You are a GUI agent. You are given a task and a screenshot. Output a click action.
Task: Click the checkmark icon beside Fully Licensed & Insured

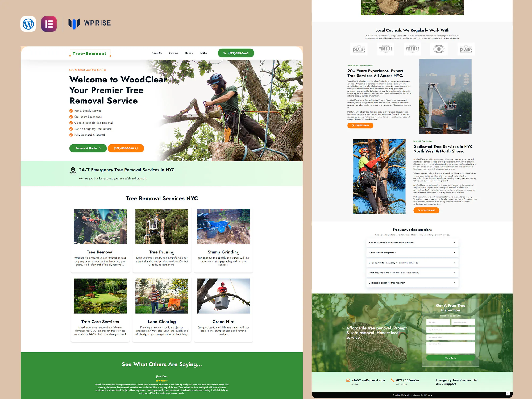[x=71, y=135]
